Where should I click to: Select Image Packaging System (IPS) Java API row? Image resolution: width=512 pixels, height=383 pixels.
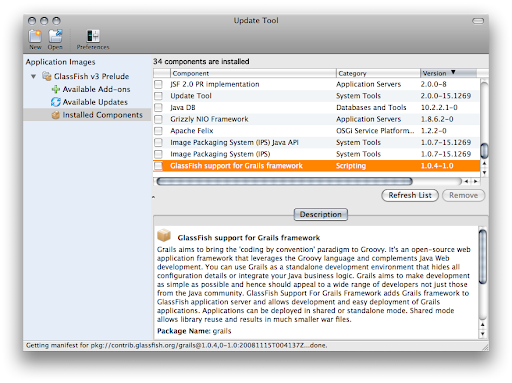[x=317, y=142]
